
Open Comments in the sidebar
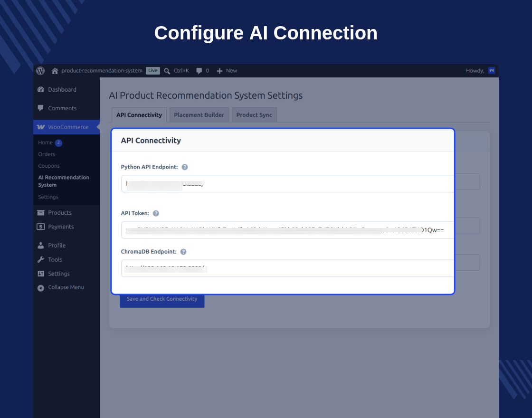pos(62,108)
